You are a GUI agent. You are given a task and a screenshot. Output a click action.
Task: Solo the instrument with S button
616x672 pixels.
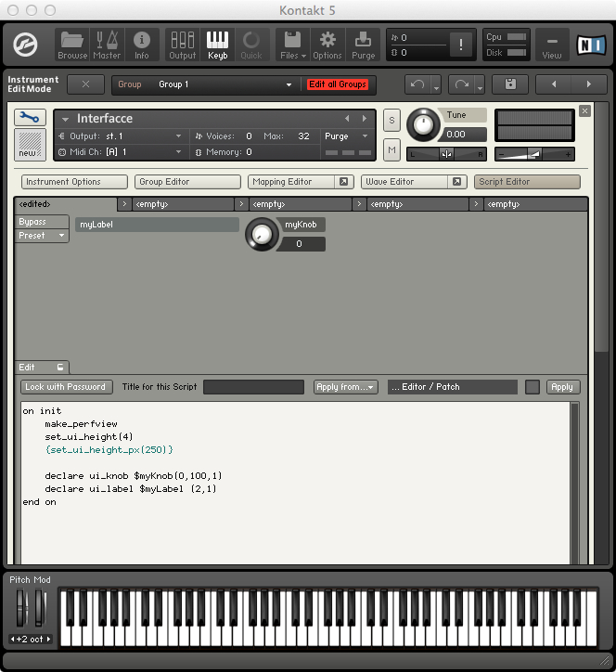click(x=391, y=120)
